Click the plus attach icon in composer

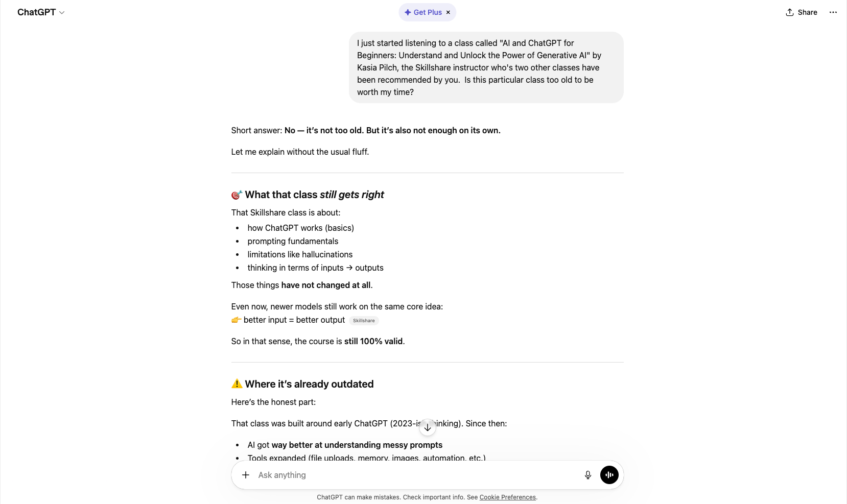click(246, 475)
